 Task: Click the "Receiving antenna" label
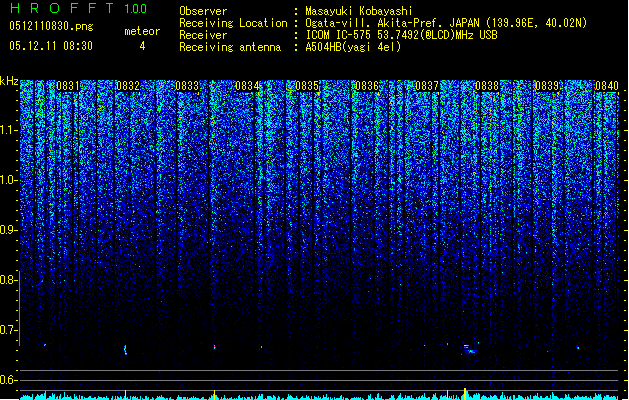(230, 47)
